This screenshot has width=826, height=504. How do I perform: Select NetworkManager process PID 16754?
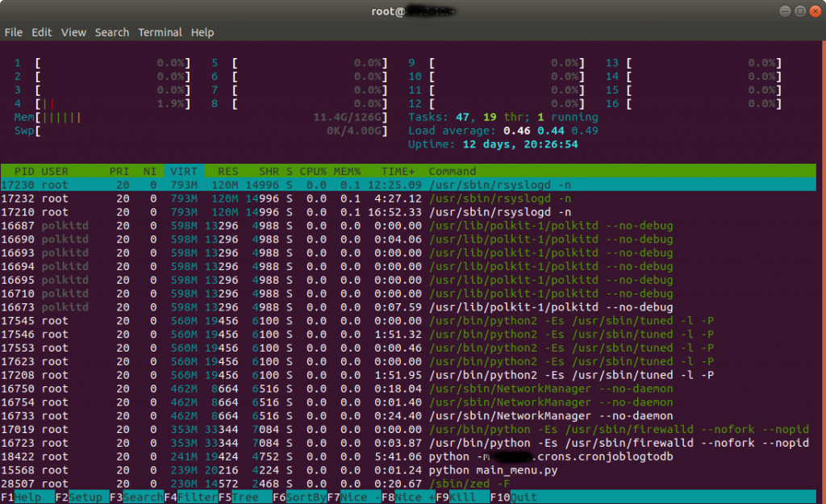click(408, 402)
